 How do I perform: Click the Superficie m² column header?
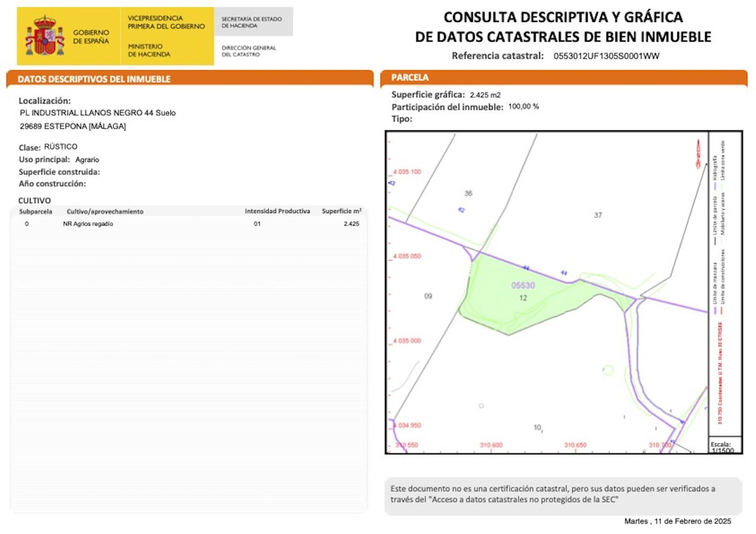341,211
